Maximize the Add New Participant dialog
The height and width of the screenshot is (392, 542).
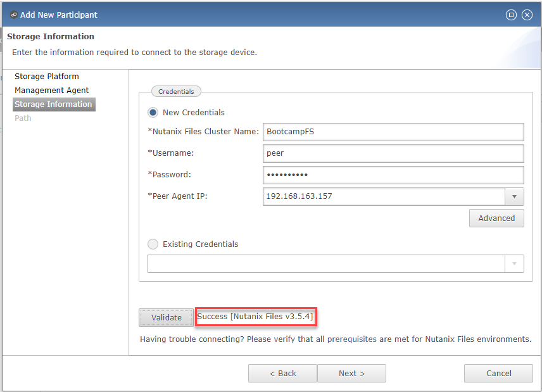(511, 15)
